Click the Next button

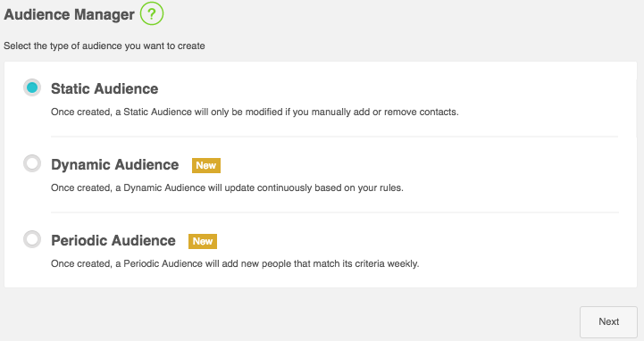[608, 321]
